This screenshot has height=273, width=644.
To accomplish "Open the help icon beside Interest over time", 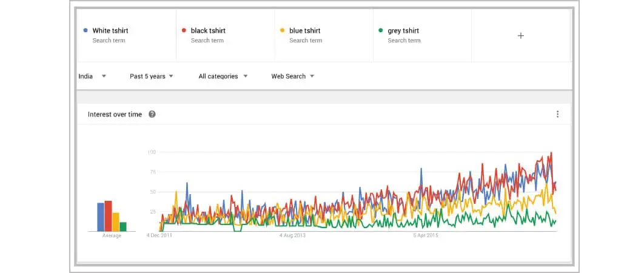I will click(x=152, y=114).
